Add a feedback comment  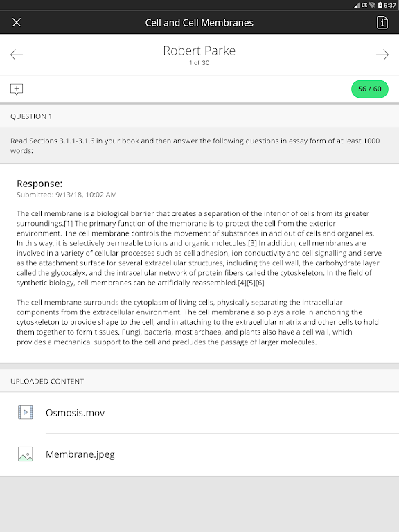[17, 89]
